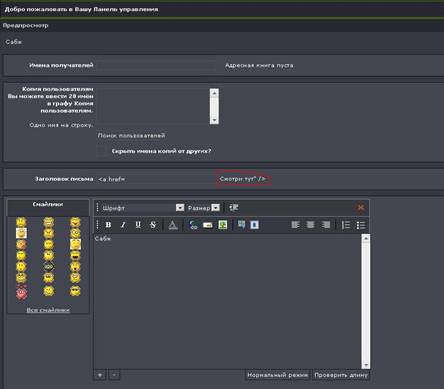The image size is (444, 389).
Task: Click the blue code wrap icon
Action: [254, 225]
